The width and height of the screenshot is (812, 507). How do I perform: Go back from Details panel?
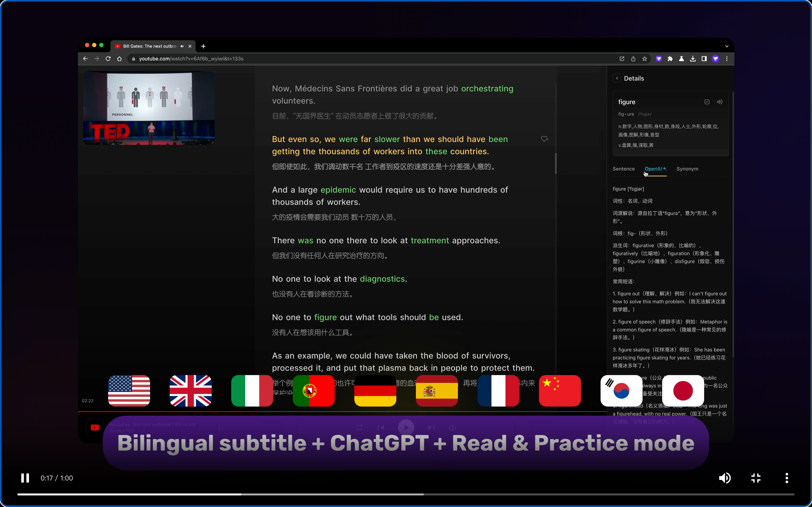pos(617,78)
